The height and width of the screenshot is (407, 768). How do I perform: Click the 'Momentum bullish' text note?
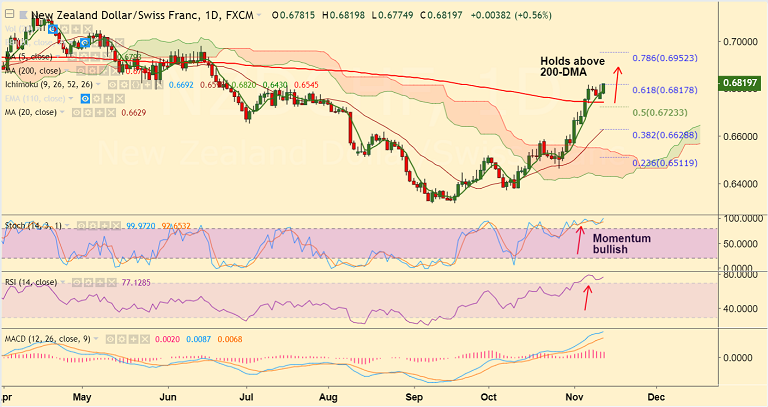pyautogui.click(x=622, y=244)
